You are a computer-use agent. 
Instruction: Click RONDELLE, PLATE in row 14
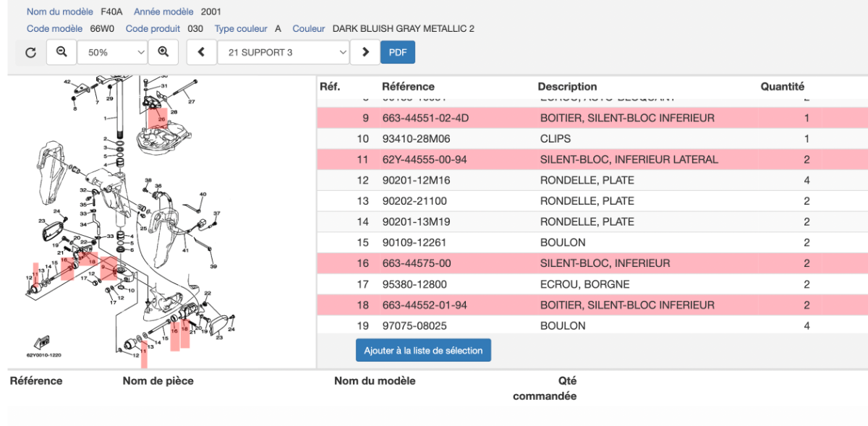tap(587, 222)
